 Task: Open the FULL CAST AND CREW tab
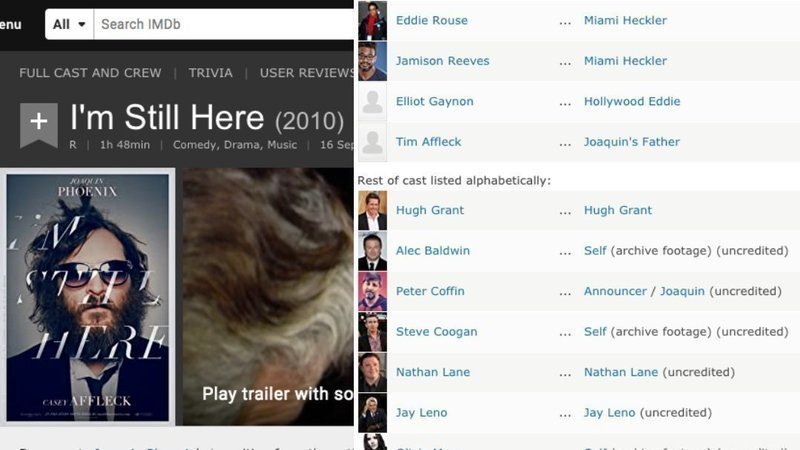tap(88, 73)
